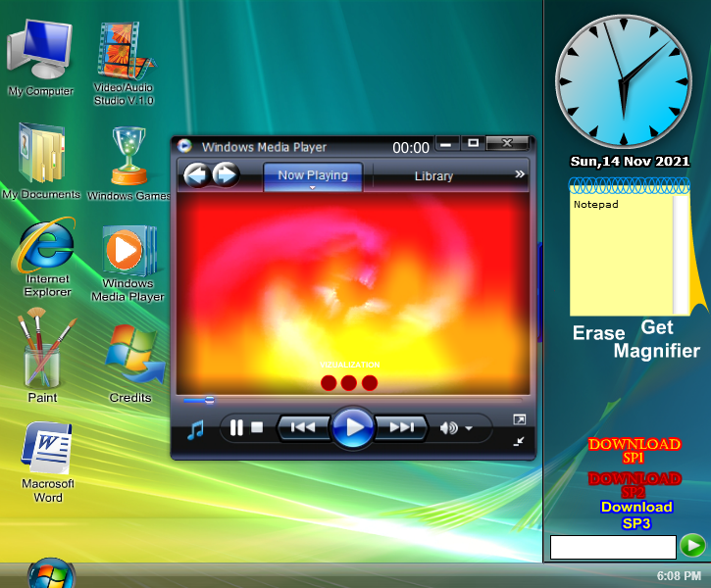Click inside the yellow Notepad gadget
Image resolution: width=711 pixels, height=588 pixels.
621,257
